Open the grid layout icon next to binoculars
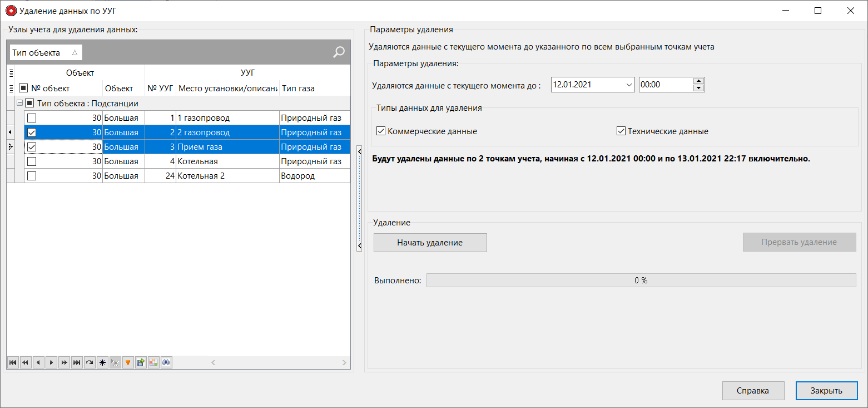Screen dimensions: 868x408 [153, 362]
